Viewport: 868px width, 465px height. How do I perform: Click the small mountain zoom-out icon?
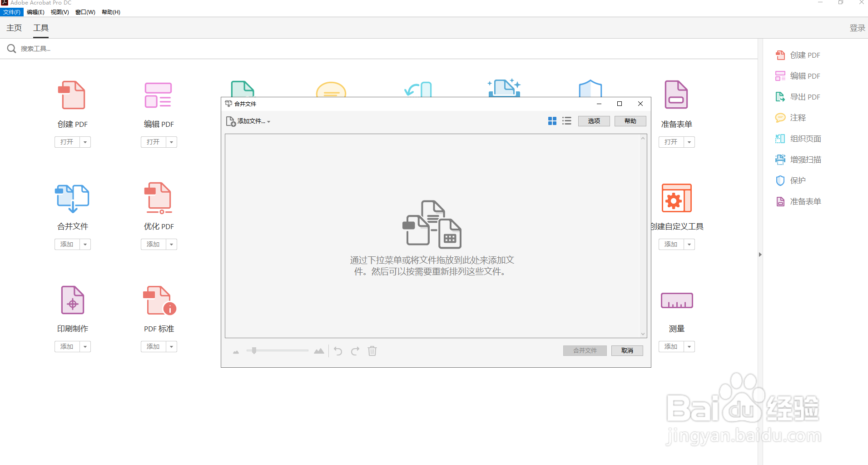tap(236, 352)
